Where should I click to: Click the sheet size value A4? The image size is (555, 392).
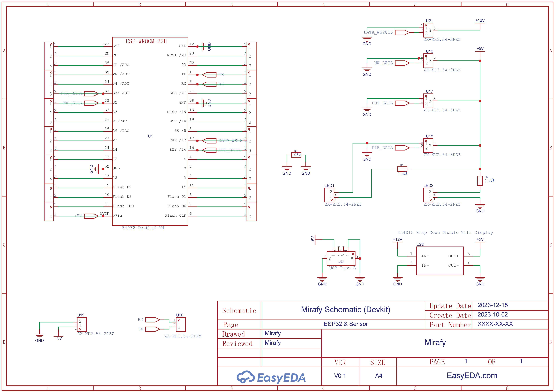379,376
